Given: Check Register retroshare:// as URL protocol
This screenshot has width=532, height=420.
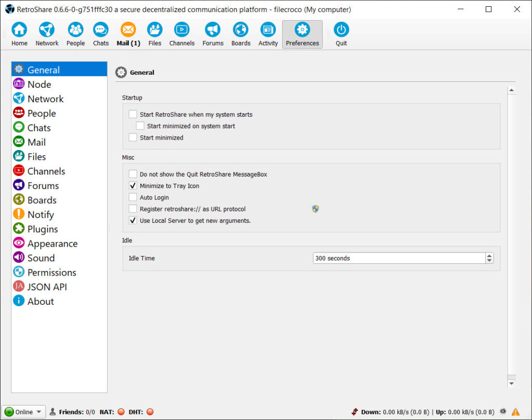Looking at the screenshot, I should (x=133, y=209).
